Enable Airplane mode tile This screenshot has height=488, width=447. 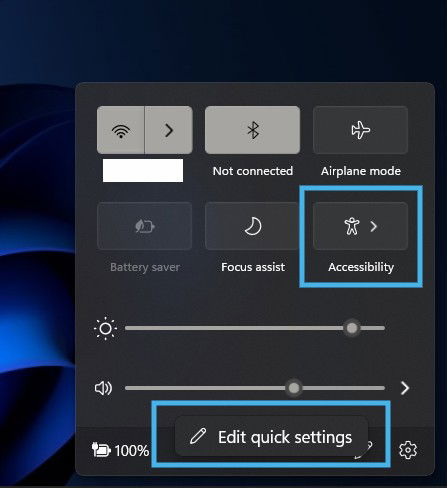click(x=360, y=130)
